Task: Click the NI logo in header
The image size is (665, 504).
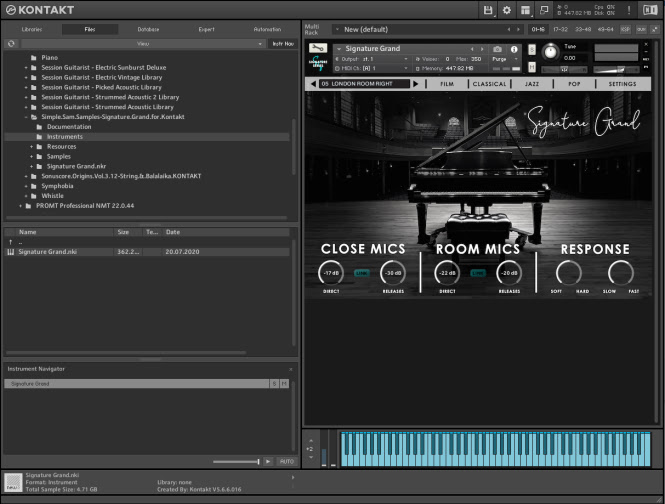Action: 650,10
